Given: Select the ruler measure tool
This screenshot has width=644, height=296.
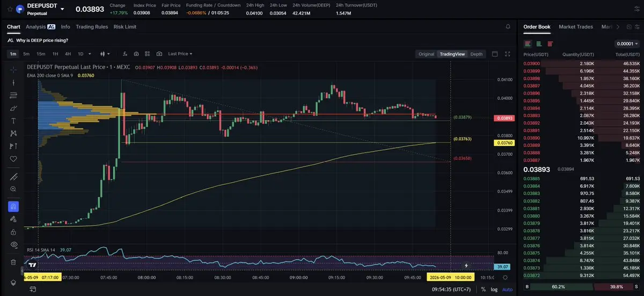Looking at the screenshot, I should 13,176.
